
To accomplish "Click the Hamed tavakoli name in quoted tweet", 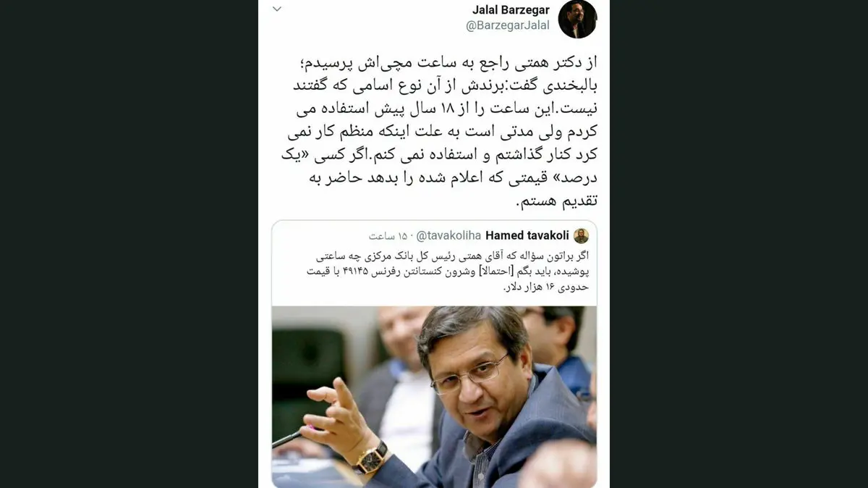I will point(527,235).
